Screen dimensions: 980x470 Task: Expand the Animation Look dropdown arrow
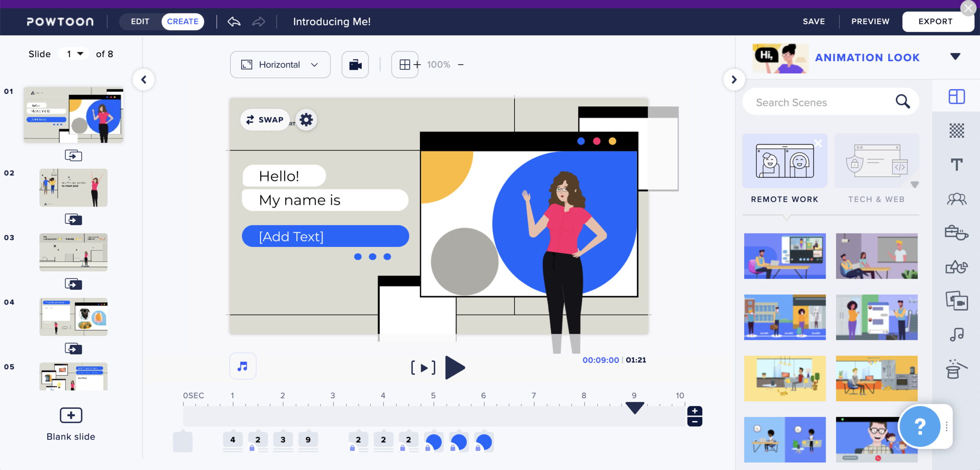[955, 57]
